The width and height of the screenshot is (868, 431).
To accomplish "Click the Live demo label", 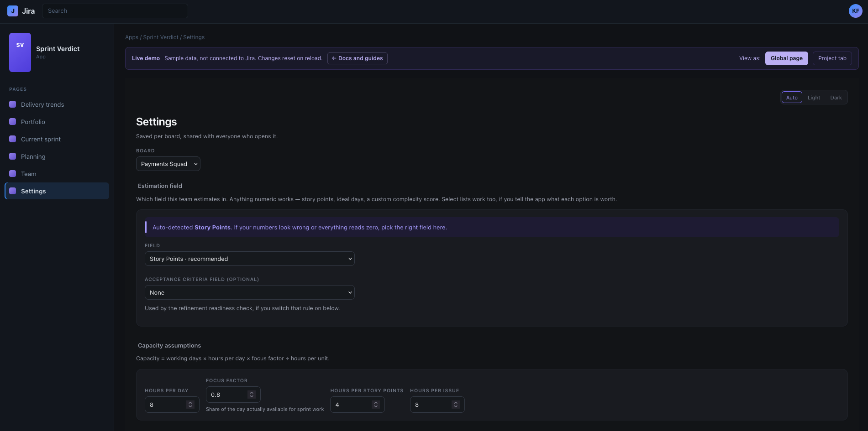I will pos(146,58).
